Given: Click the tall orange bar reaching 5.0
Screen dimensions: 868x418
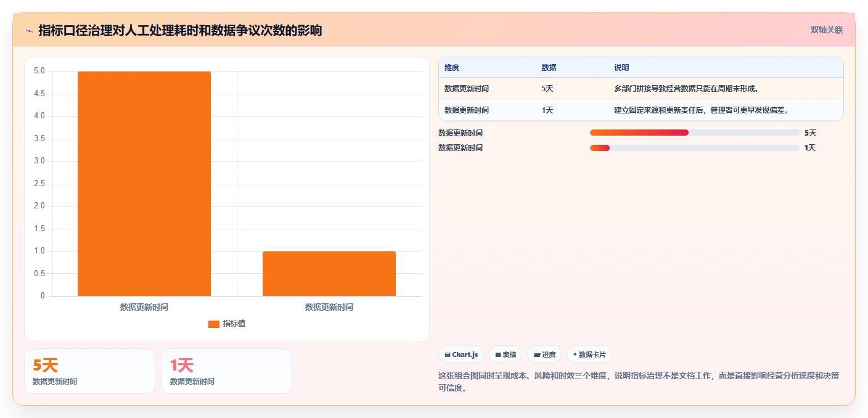Looking at the screenshot, I should pyautogui.click(x=144, y=184).
